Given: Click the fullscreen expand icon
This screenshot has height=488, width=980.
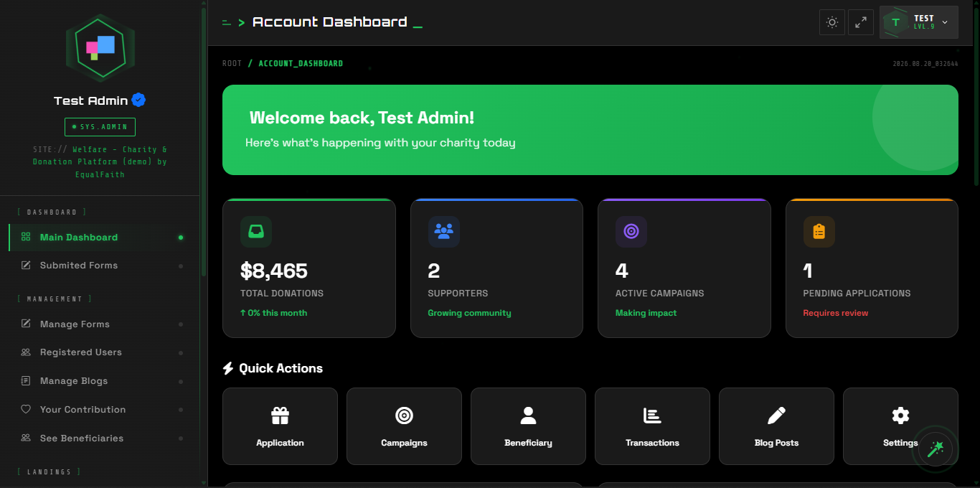Looking at the screenshot, I should click(x=861, y=22).
